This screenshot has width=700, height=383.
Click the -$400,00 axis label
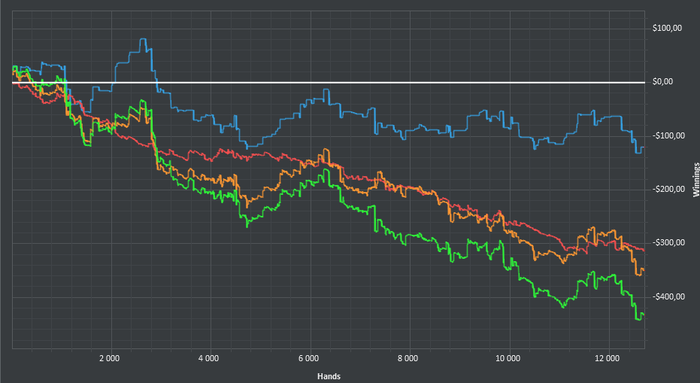point(668,297)
